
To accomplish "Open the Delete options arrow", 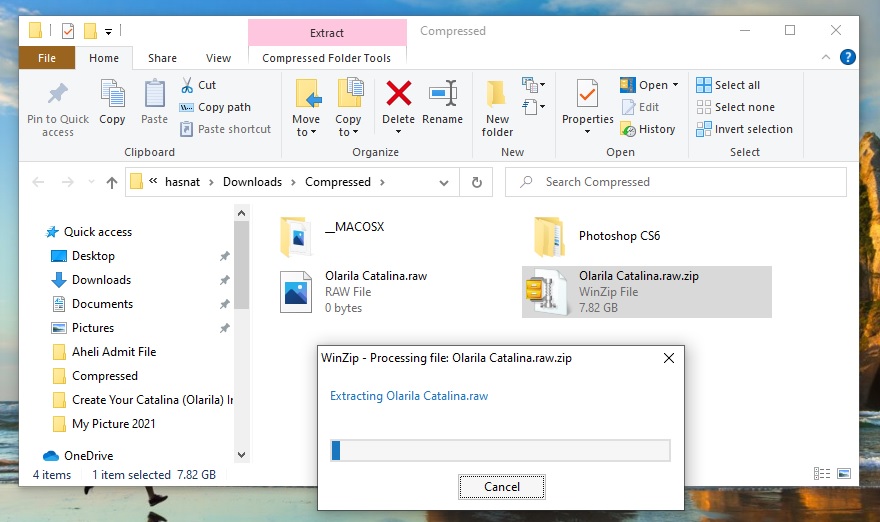I will 398,132.
